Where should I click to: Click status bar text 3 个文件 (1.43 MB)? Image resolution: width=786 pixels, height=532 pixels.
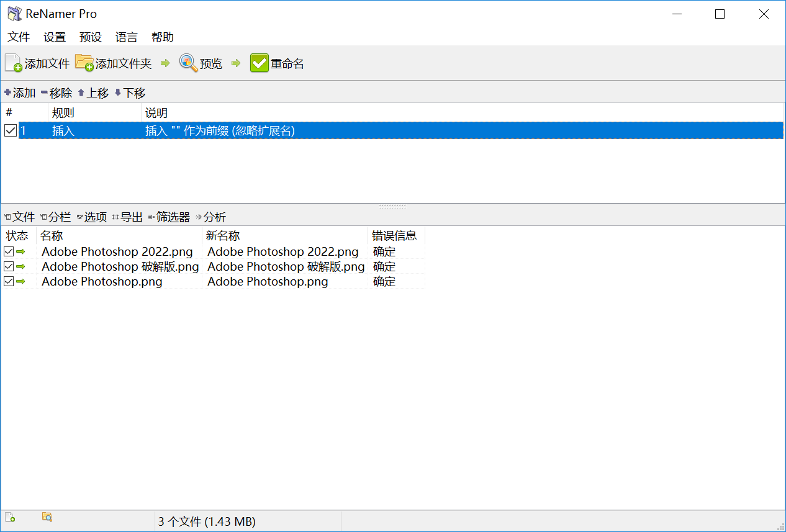coord(207,521)
